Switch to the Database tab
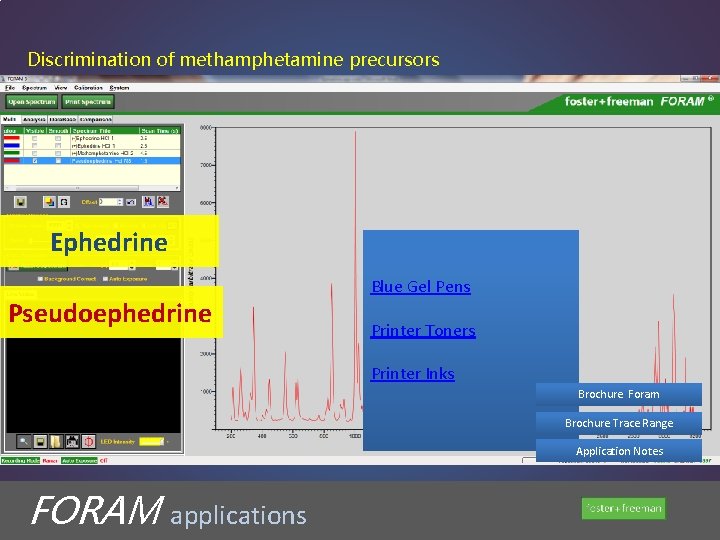 (x=62, y=119)
